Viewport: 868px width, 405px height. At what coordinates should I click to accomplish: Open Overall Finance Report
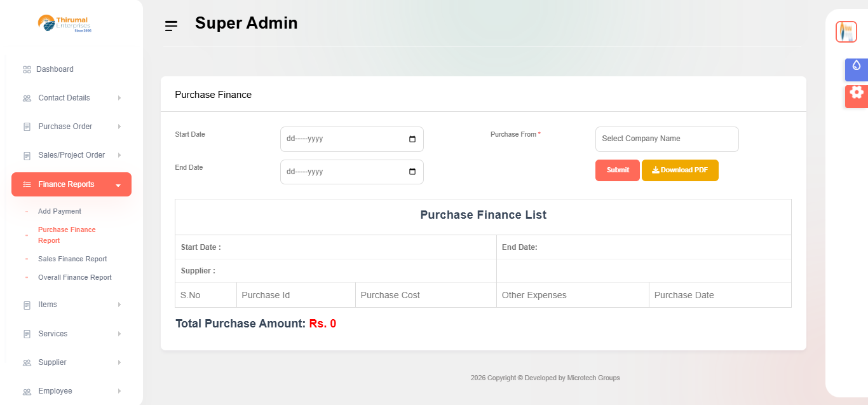coord(75,277)
